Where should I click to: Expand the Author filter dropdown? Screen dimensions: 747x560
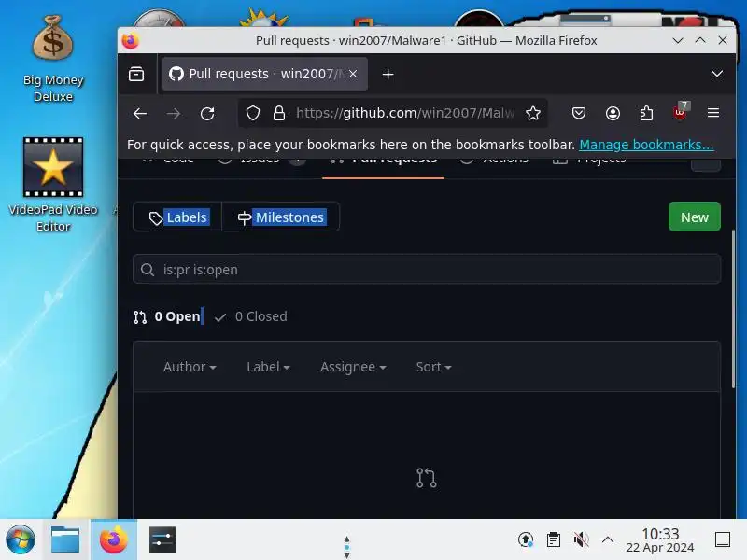click(x=190, y=367)
